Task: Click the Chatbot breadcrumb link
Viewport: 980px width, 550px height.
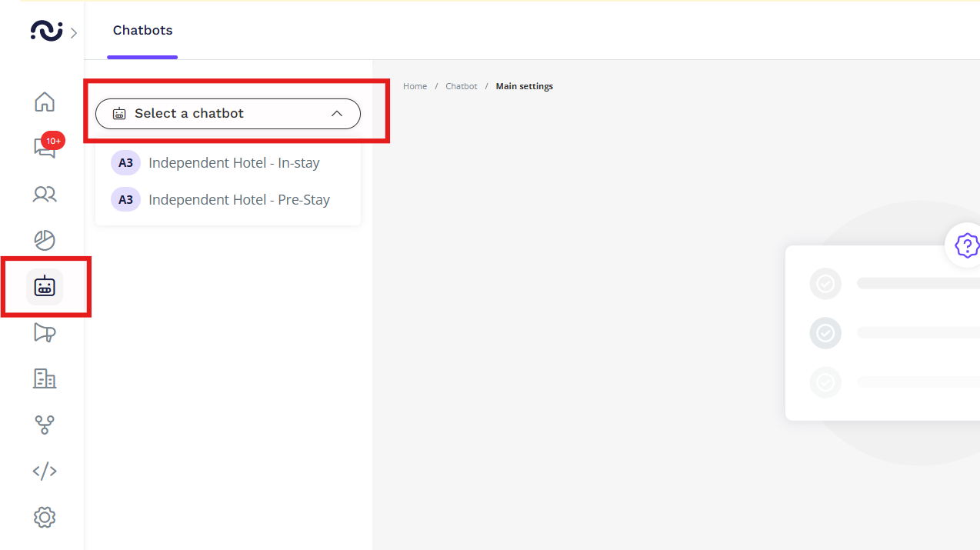Action: [462, 86]
